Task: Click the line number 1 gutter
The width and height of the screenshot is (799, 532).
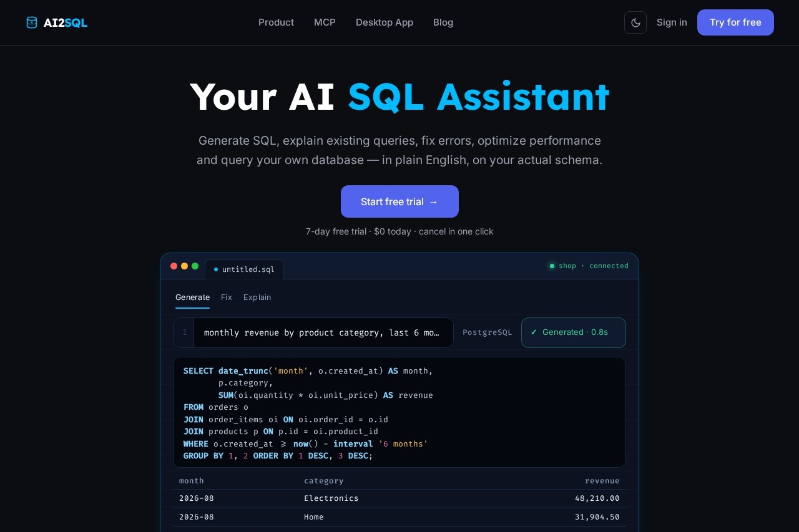Action: point(184,332)
